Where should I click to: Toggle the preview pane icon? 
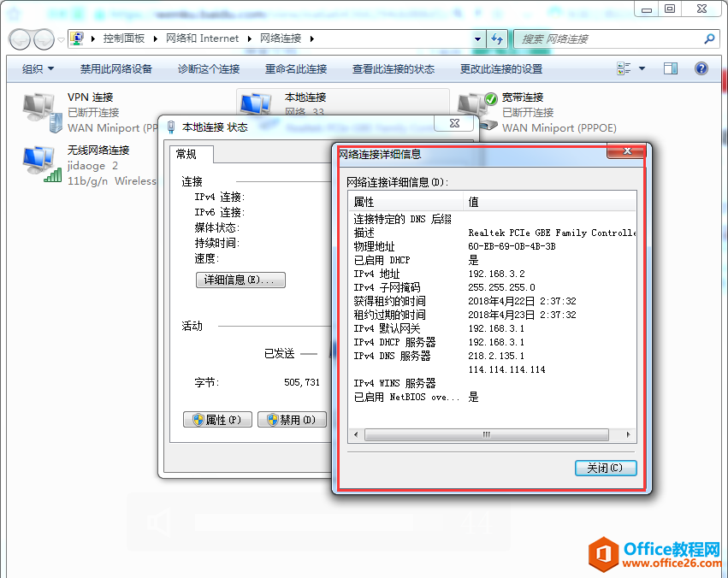[670, 69]
